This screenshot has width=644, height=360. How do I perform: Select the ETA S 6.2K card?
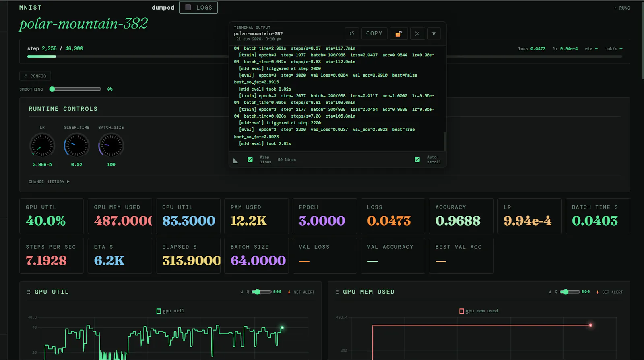[x=120, y=256]
